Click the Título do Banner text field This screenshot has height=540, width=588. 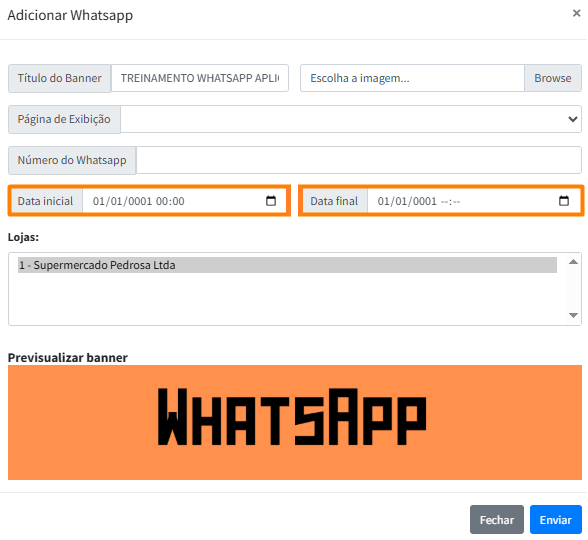tap(200, 78)
